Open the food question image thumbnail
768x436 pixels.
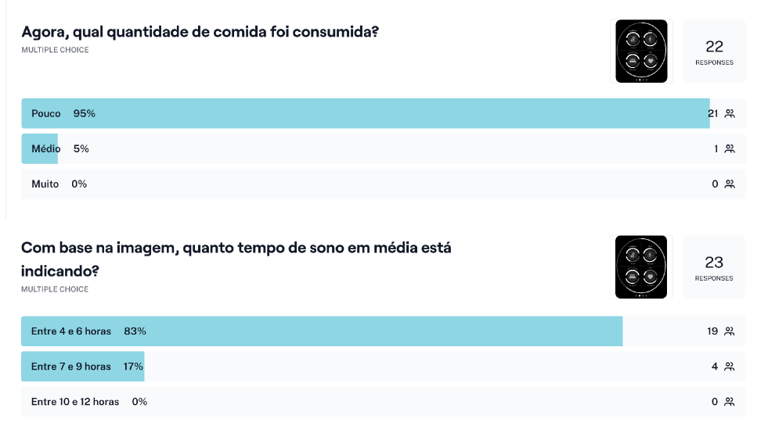[x=641, y=51]
